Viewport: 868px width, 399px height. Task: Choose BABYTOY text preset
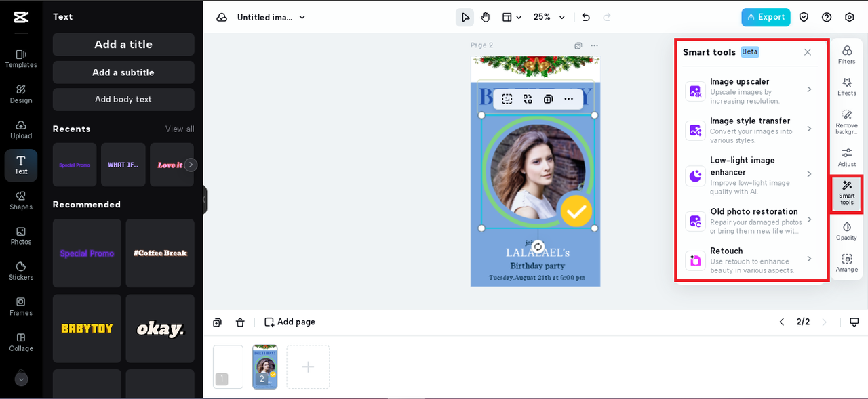[x=87, y=329]
